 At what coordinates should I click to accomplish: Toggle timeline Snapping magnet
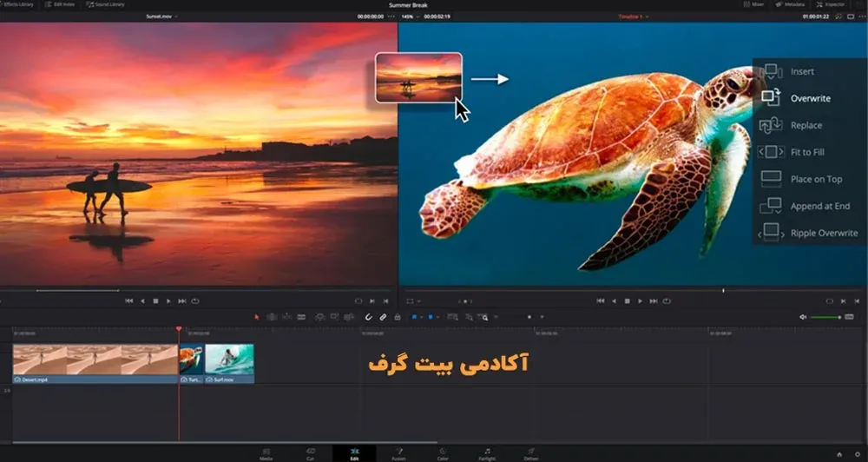(x=368, y=317)
